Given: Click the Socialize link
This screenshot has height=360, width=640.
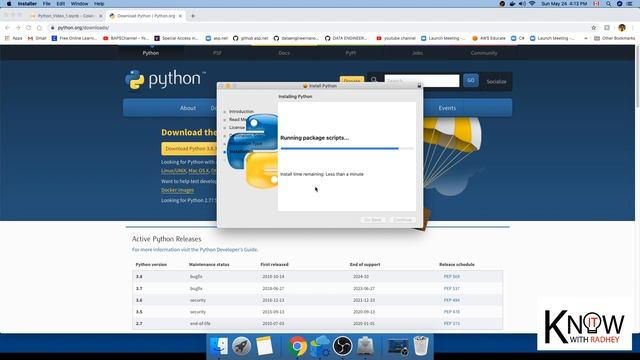Looking at the screenshot, I should pos(496,82).
